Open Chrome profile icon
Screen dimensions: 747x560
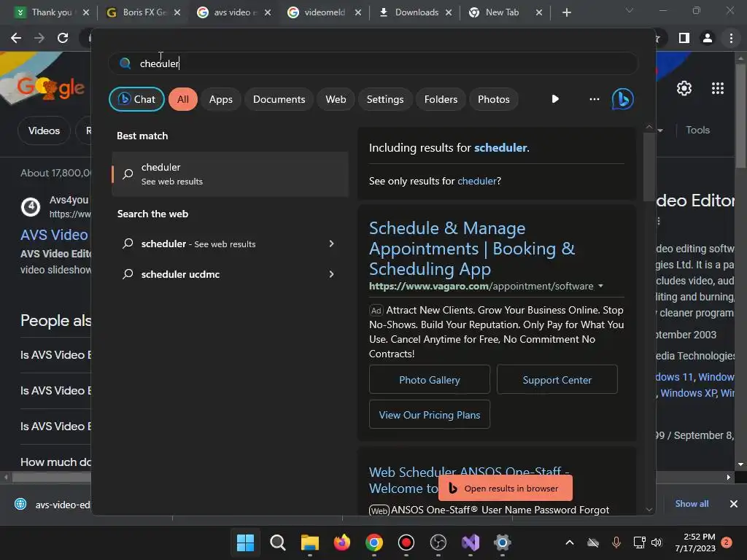[x=708, y=38]
